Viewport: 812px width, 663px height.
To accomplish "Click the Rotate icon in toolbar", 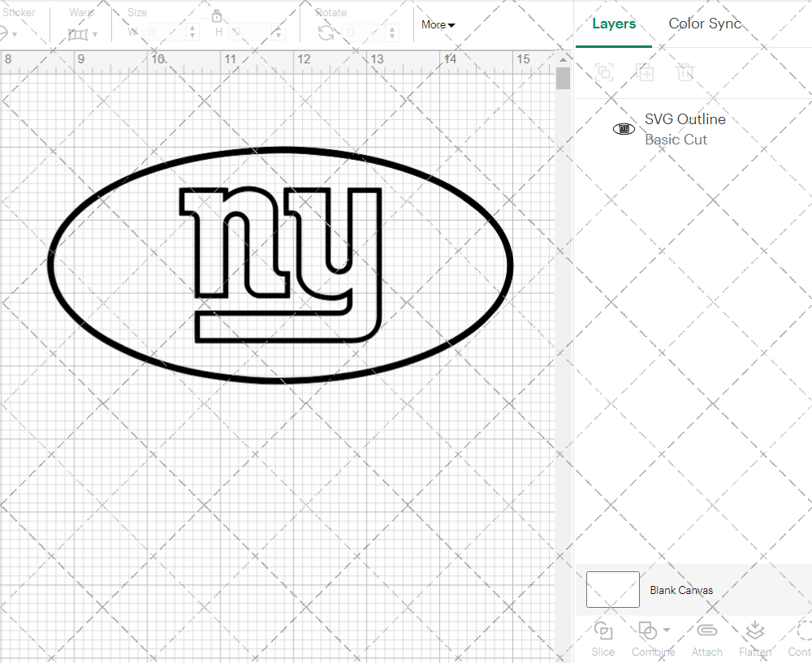I will tap(326, 32).
